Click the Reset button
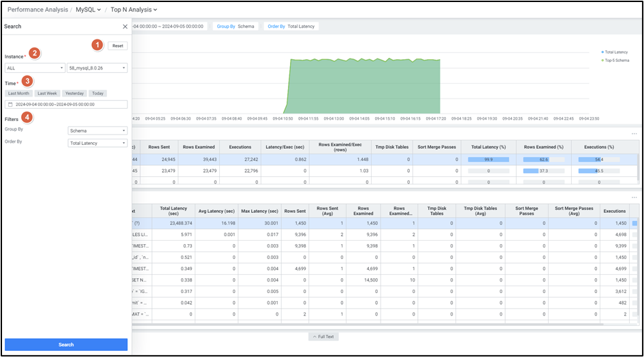 pyautogui.click(x=117, y=46)
